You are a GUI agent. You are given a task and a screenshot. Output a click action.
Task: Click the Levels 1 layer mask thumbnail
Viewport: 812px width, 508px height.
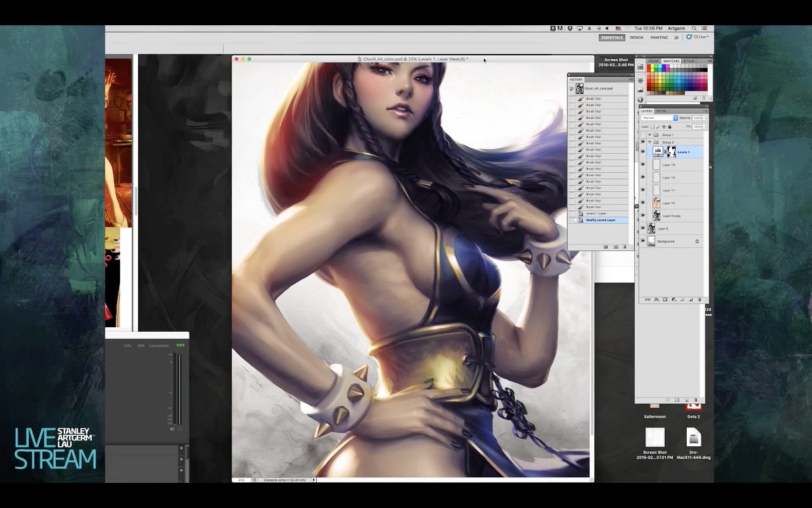672,152
